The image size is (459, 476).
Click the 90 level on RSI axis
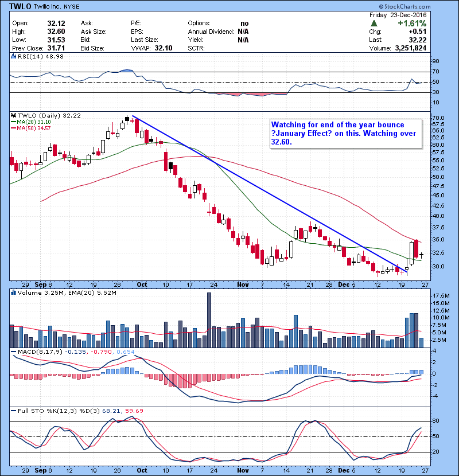point(435,61)
